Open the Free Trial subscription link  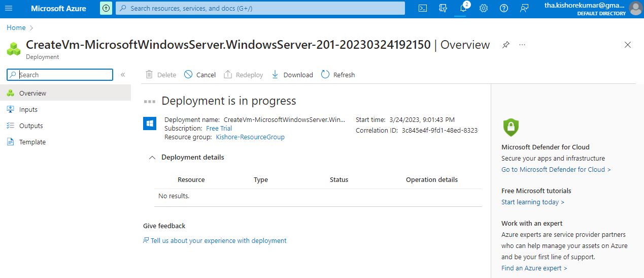[x=219, y=128]
